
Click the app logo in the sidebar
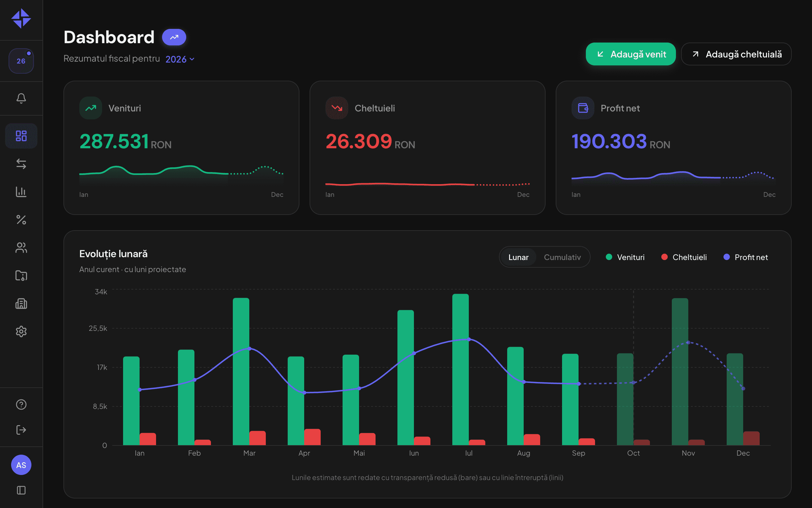pyautogui.click(x=21, y=18)
